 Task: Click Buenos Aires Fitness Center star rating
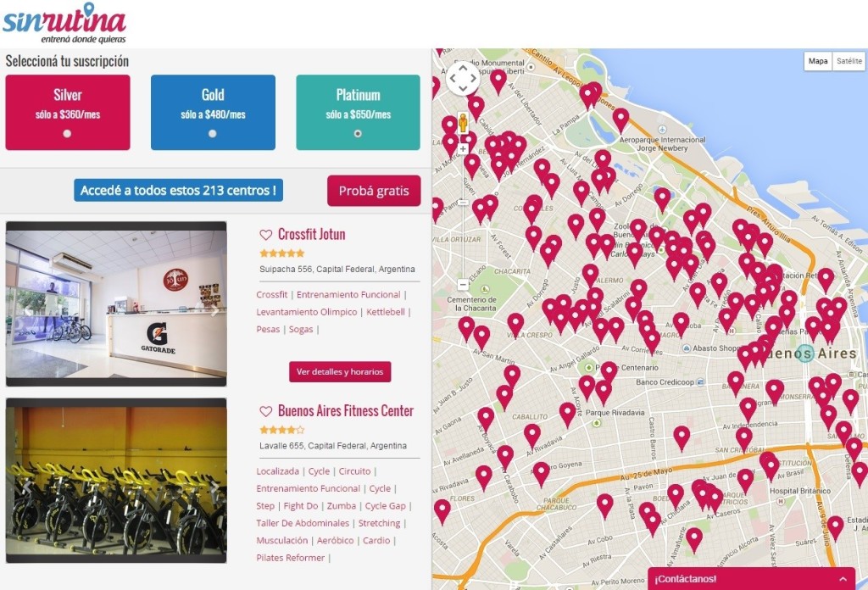(281, 430)
